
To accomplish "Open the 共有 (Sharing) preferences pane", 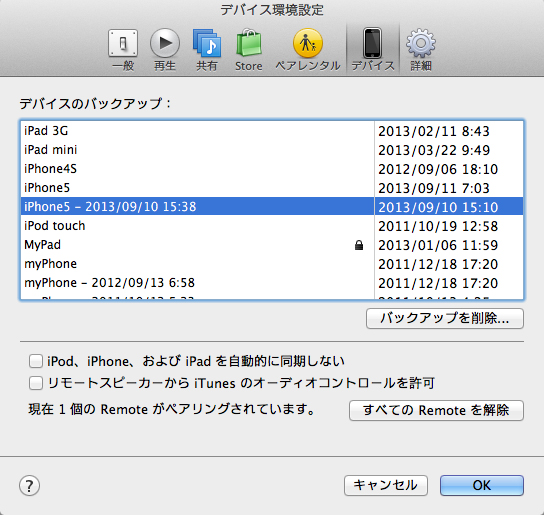I will 207,50.
